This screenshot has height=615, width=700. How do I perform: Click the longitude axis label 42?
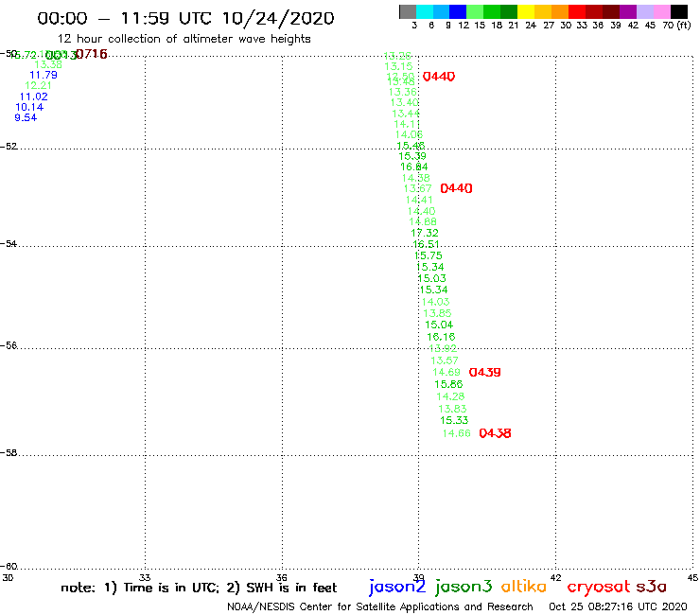pos(556,577)
